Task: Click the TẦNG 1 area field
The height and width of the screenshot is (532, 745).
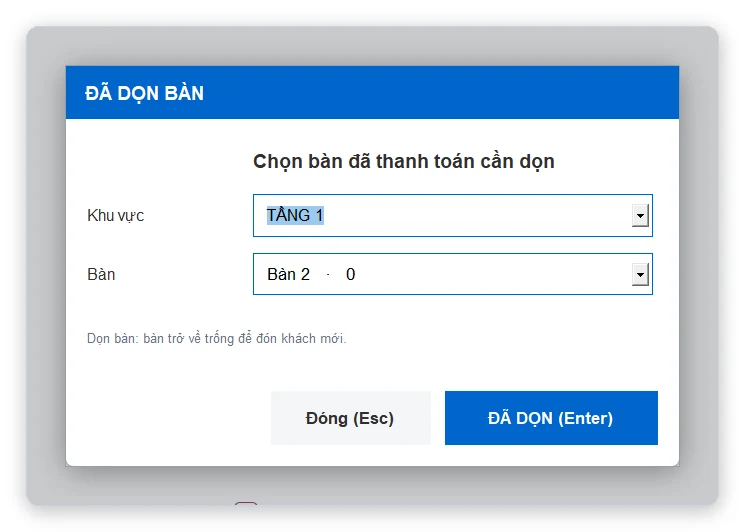Action: pyautogui.click(x=453, y=216)
